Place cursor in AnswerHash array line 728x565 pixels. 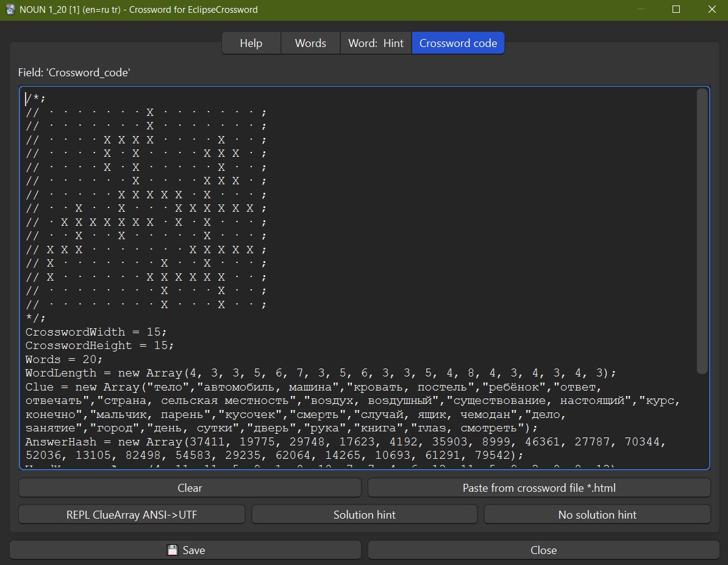click(244, 442)
